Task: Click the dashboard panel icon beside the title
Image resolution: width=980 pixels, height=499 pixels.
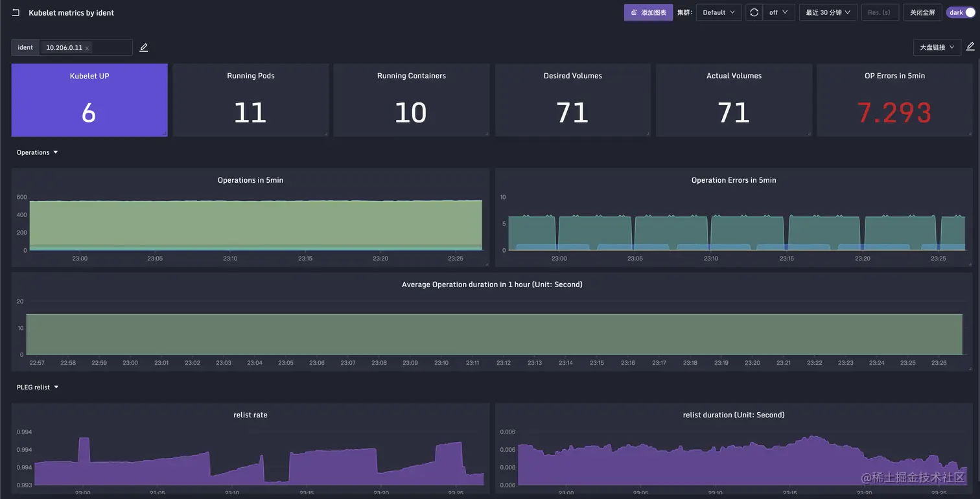Action: click(15, 12)
